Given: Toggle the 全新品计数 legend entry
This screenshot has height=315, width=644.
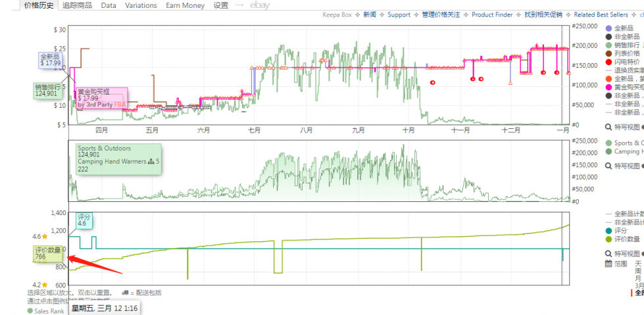Looking at the screenshot, I should click(x=625, y=214).
